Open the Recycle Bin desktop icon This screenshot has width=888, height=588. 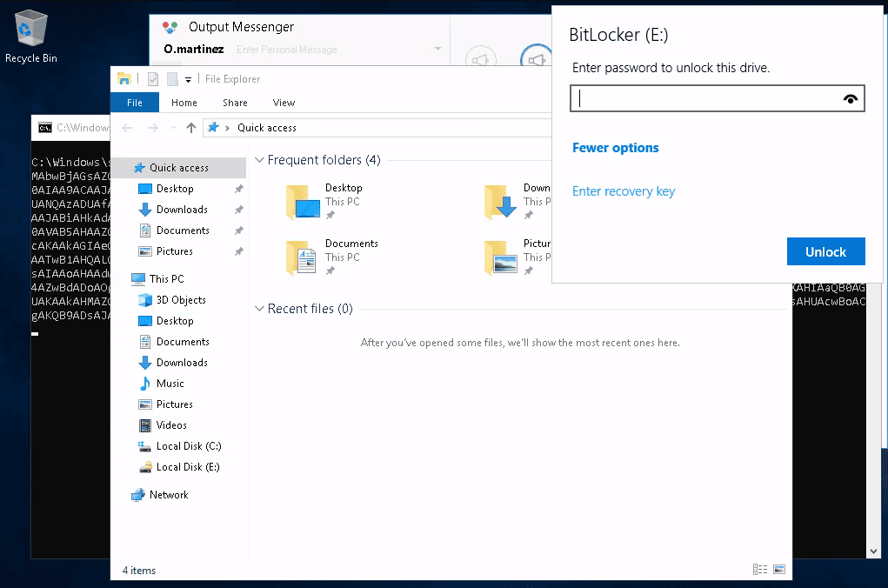31,37
